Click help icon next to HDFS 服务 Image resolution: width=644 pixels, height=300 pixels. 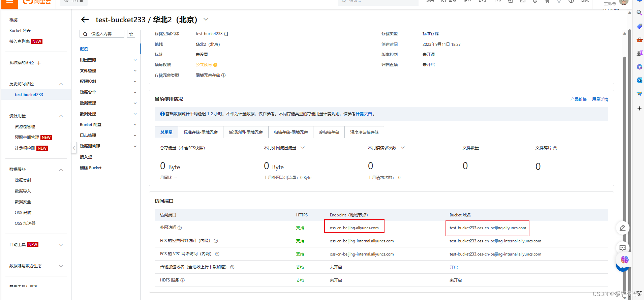[x=183, y=280]
